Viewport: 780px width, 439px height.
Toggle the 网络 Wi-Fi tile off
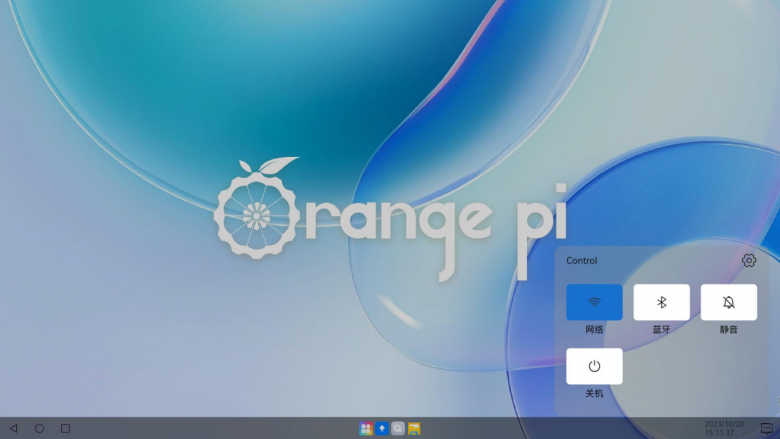click(x=594, y=302)
